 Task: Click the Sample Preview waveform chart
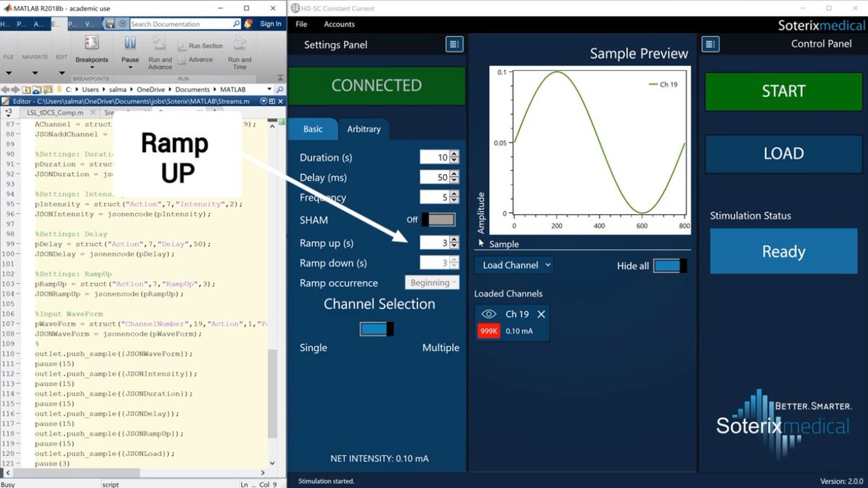tap(590, 150)
